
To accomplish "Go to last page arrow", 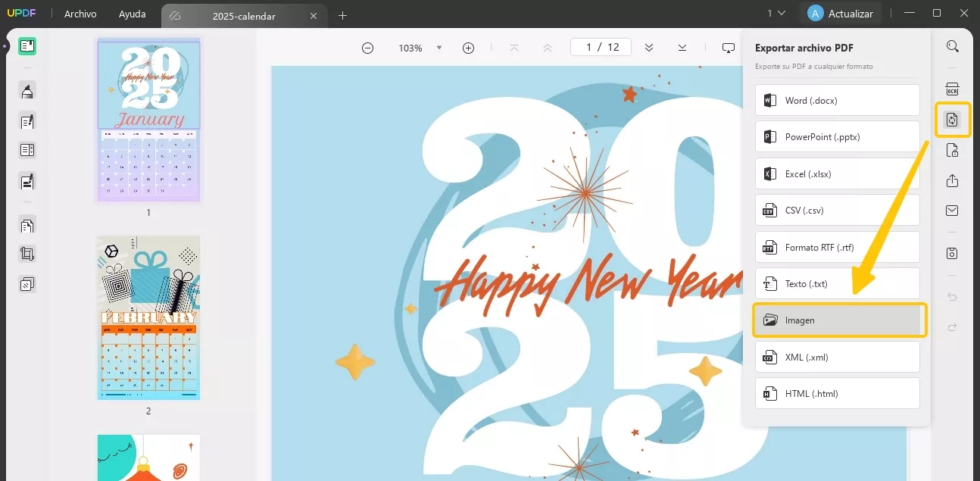I will pyautogui.click(x=682, y=48).
